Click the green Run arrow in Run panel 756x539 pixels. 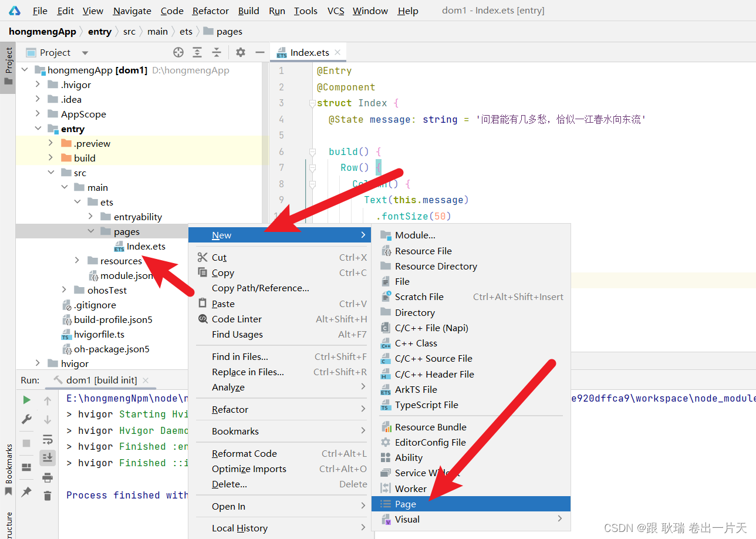pos(26,400)
